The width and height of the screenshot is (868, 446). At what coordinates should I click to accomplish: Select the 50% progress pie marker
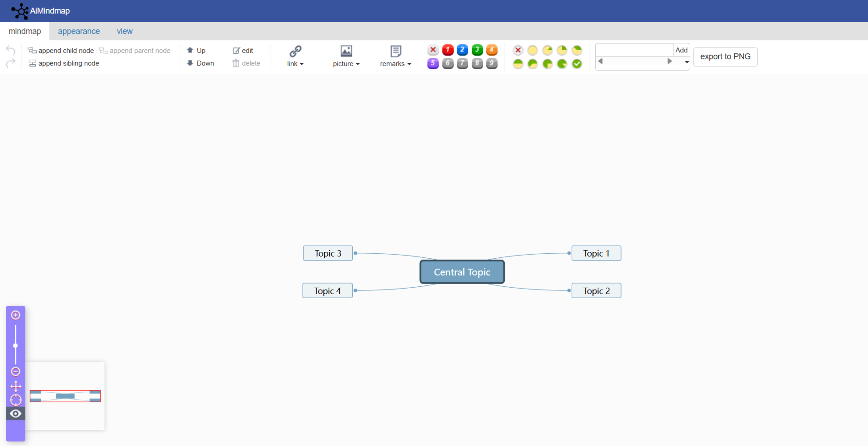click(x=518, y=63)
